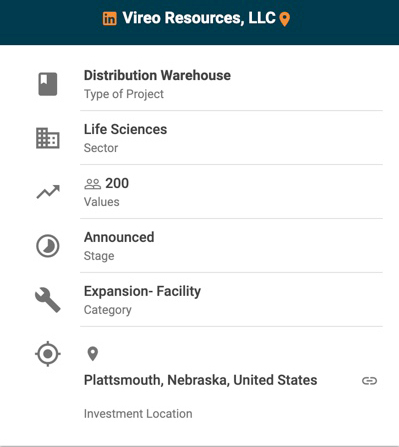
Task: Click the Announced stage value
Action: 119,237
